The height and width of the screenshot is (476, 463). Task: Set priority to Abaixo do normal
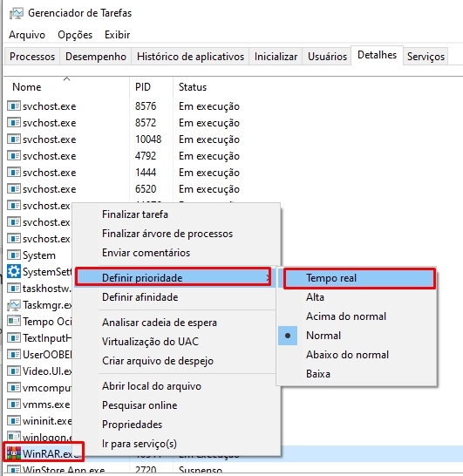(x=357, y=355)
